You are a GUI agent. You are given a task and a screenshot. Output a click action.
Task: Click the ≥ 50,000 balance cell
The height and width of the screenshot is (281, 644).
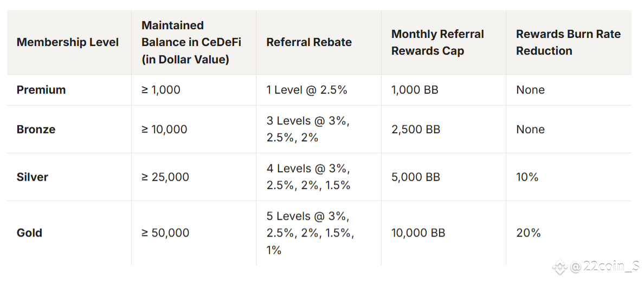click(x=165, y=233)
